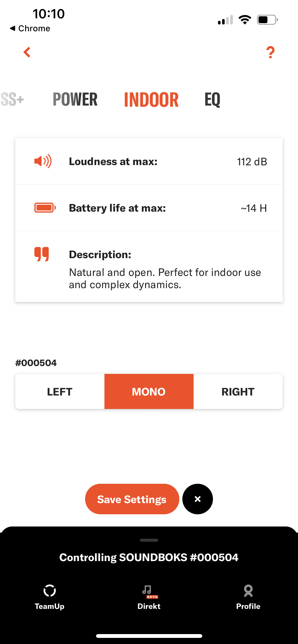Open the Direkt beta section
The image size is (298, 644).
(149, 596)
